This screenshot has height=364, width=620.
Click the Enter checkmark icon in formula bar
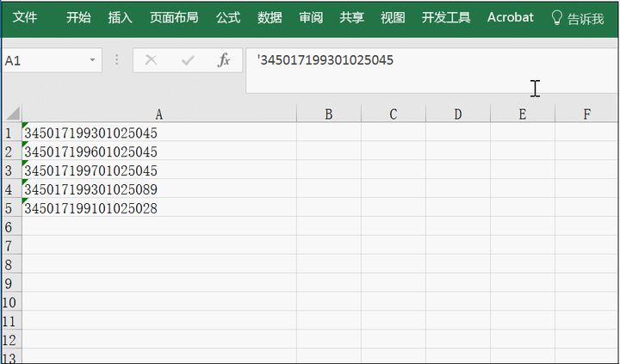click(188, 60)
